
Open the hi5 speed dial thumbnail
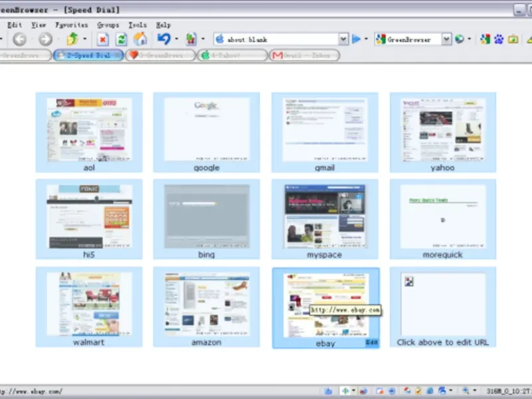(89, 219)
